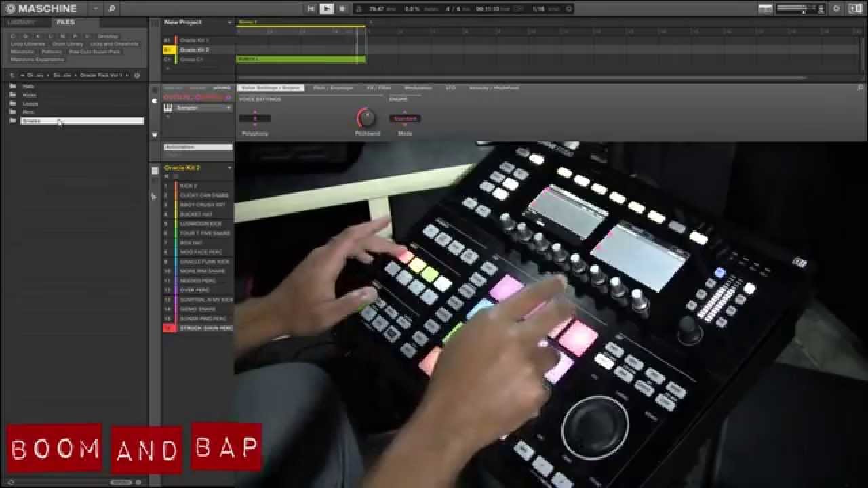Select sound slot BOX HAT
The width and height of the screenshot is (868, 488).
(x=197, y=243)
